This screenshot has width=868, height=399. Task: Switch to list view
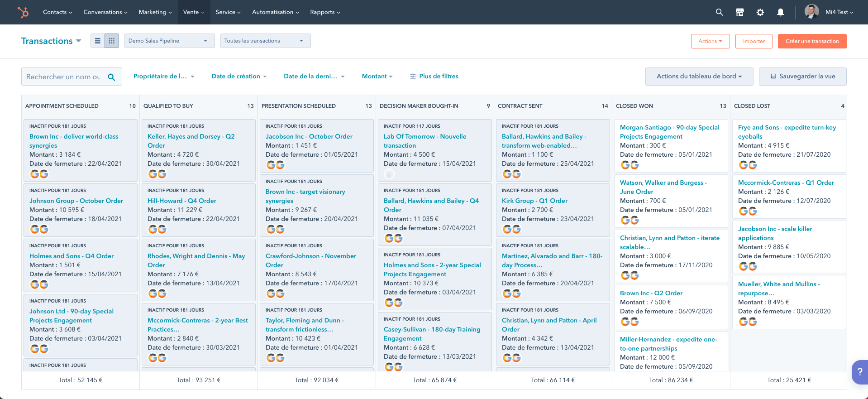point(97,41)
